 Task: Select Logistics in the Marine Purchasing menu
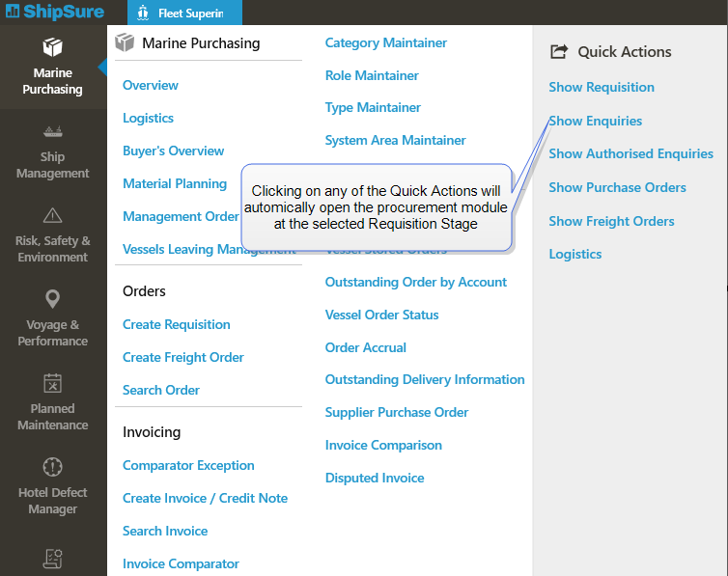(x=148, y=118)
